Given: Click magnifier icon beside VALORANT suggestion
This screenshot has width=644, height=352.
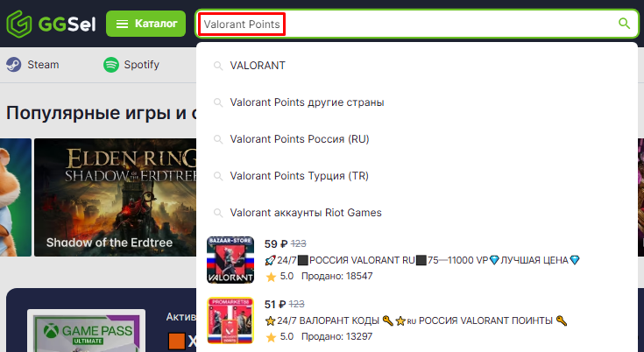Looking at the screenshot, I should pyautogui.click(x=218, y=66).
